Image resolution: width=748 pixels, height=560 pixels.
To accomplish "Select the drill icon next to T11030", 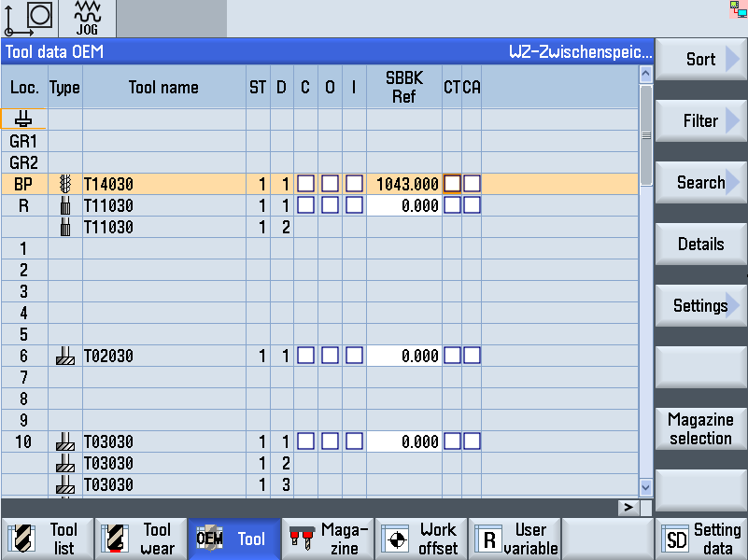I will point(63,205).
